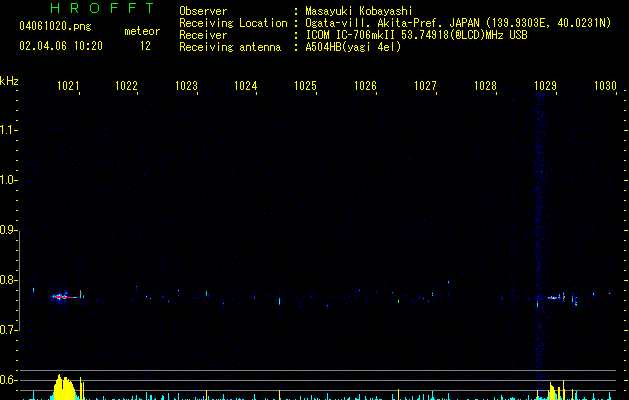Click the meteor count 12

tap(145, 46)
